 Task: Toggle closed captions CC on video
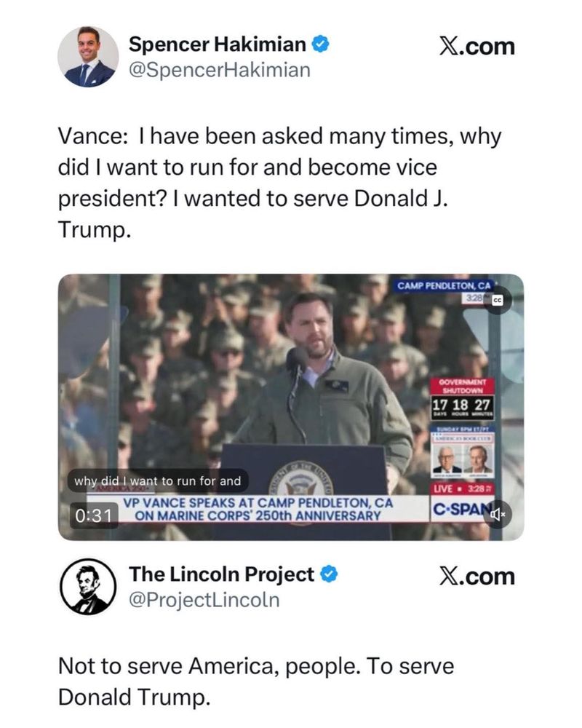(497, 301)
